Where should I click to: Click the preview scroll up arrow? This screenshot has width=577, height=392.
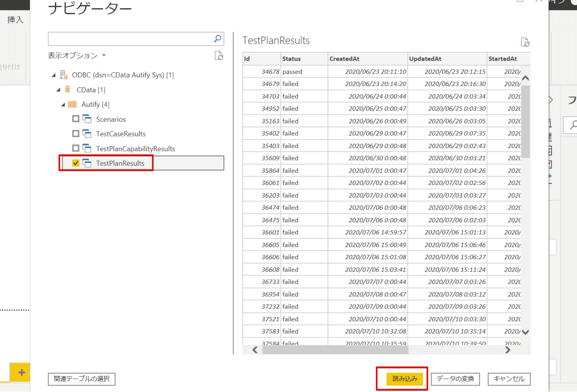(x=526, y=78)
